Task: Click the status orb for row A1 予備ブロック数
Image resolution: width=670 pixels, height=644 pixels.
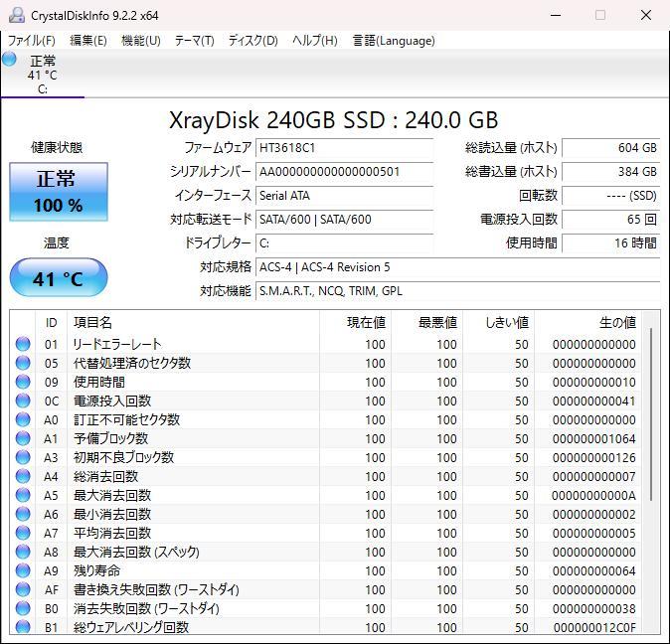Action: 23,438
